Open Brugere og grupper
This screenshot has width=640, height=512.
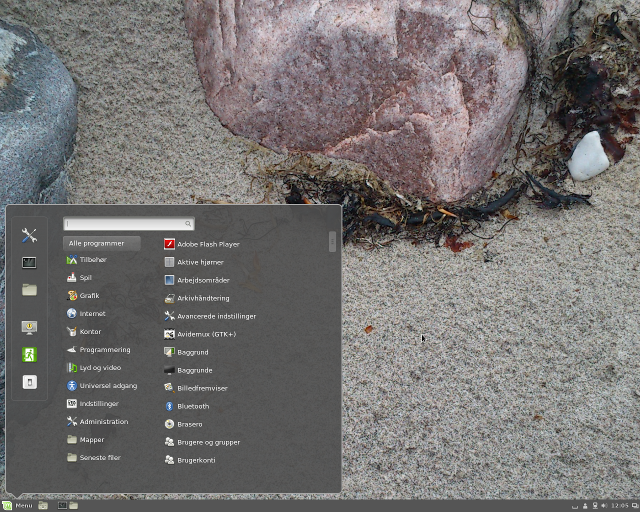pyautogui.click(x=207, y=442)
